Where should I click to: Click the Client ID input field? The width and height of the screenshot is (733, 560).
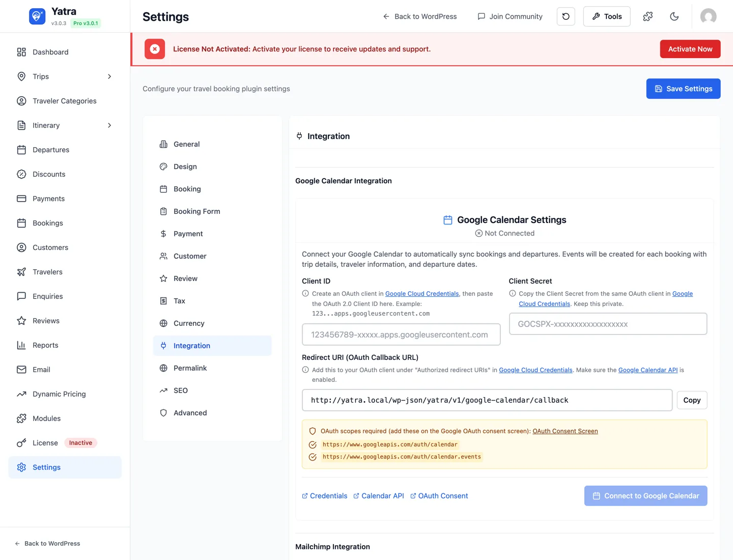401,334
